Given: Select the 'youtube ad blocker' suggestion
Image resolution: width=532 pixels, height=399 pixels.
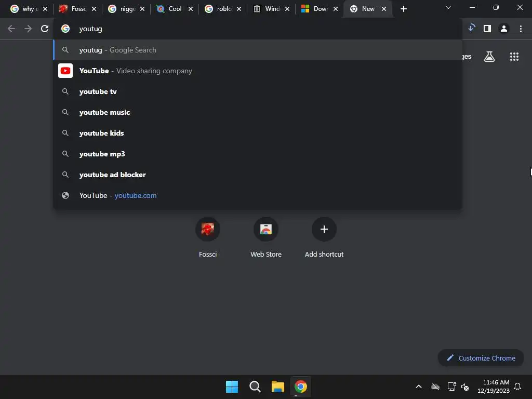Looking at the screenshot, I should click(x=258, y=175).
